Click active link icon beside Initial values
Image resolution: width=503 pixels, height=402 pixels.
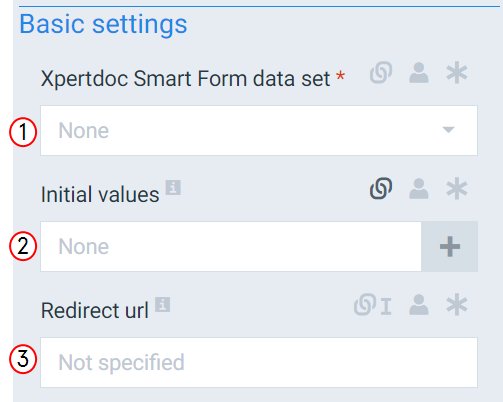(381, 188)
